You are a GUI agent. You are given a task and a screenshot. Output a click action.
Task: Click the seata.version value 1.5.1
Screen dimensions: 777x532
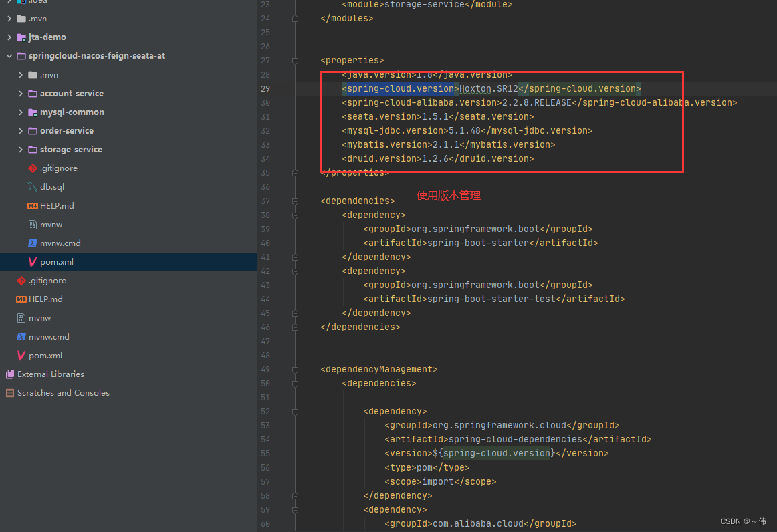click(435, 116)
